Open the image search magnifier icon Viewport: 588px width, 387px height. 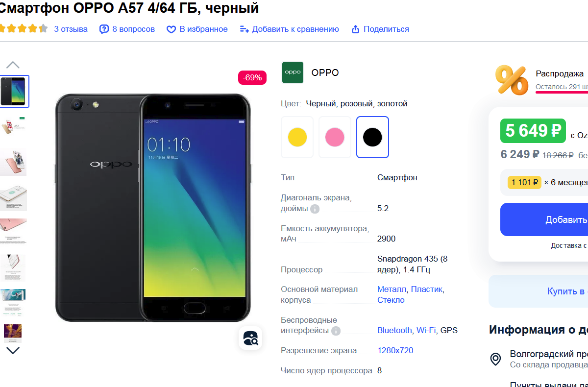[250, 338]
